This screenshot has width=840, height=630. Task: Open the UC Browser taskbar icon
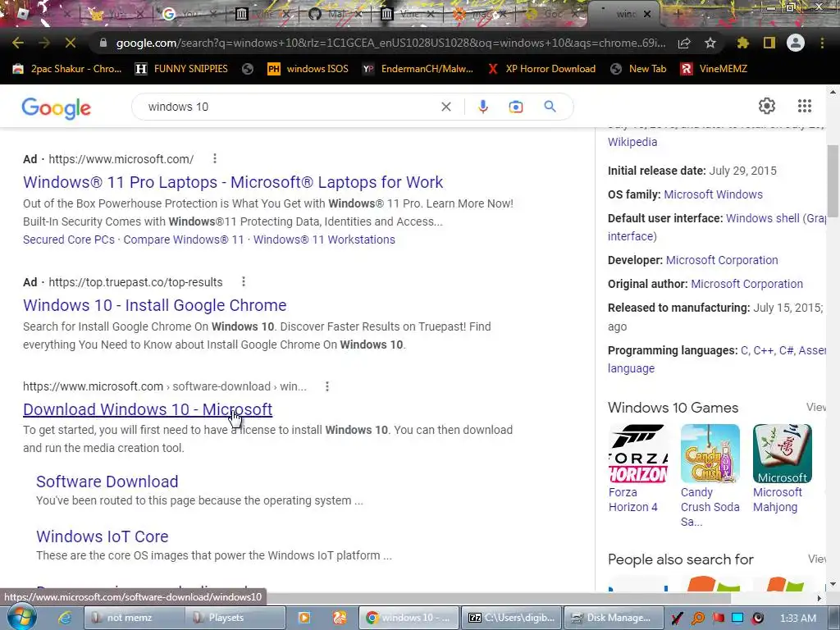click(x=339, y=618)
